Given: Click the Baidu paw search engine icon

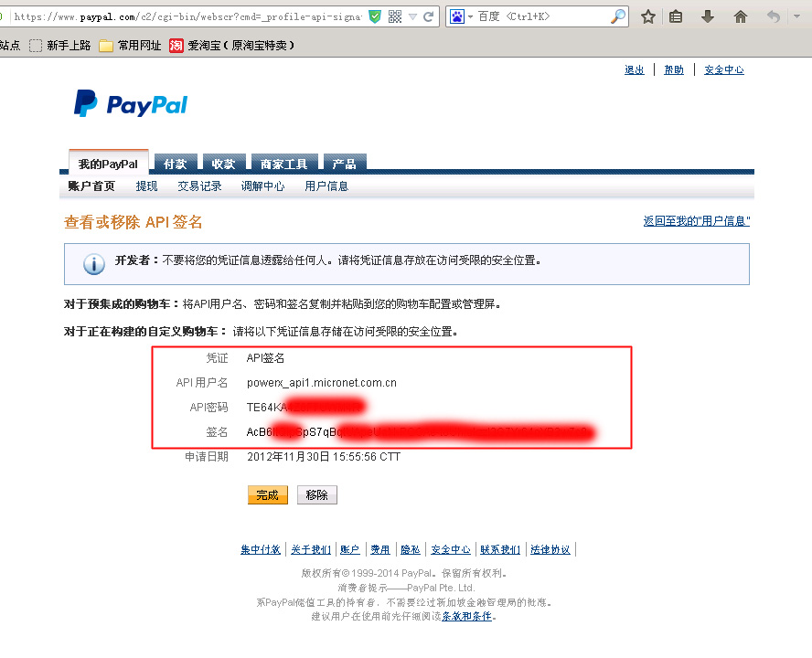Looking at the screenshot, I should tap(457, 16).
